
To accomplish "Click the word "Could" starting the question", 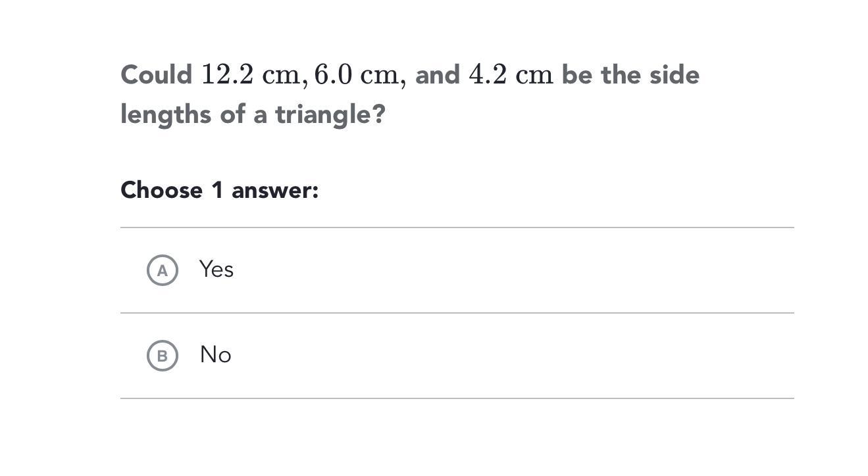I will pos(157,75).
